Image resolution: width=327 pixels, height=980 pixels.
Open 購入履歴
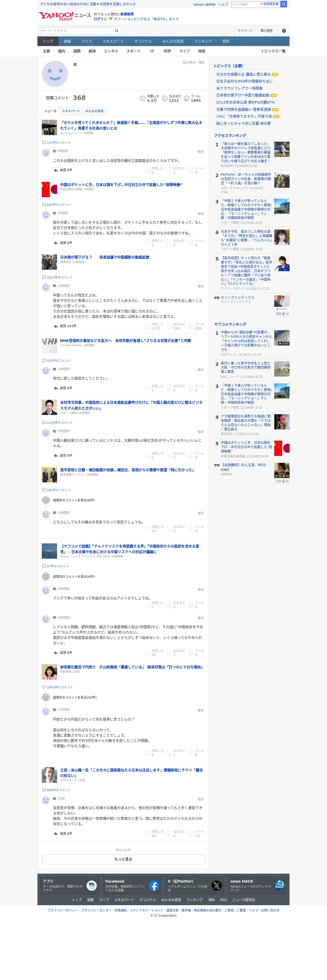pyautogui.click(x=266, y=31)
